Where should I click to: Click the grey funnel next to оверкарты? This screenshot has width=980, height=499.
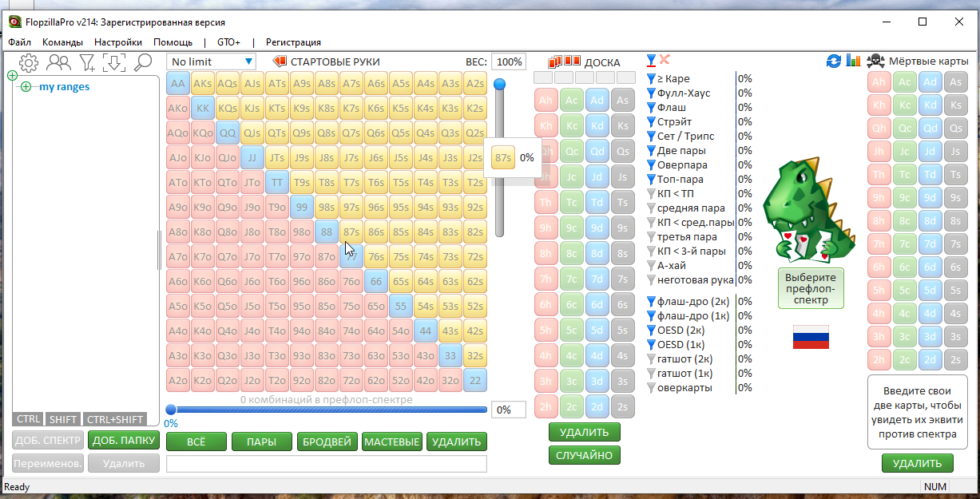(651, 388)
